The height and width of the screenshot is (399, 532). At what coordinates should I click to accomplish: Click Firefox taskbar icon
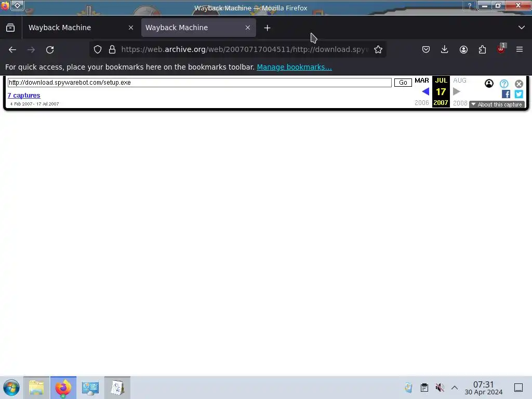coord(63,388)
